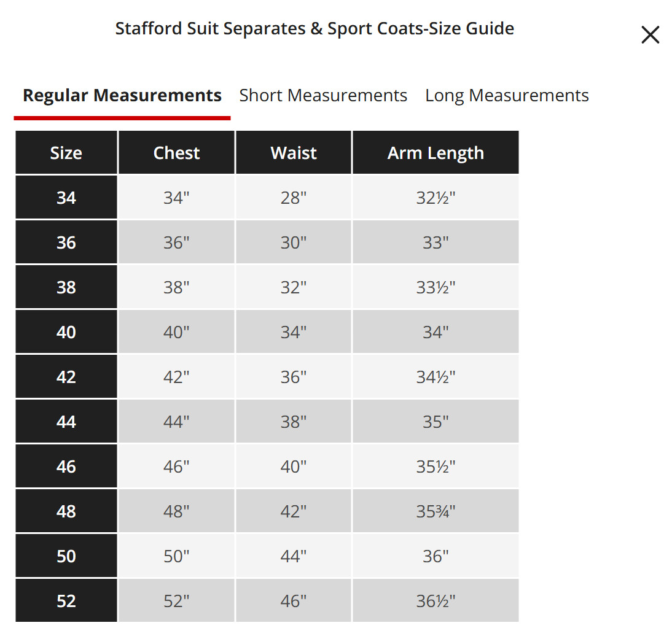Click the 35¾" arm length cell

tap(436, 511)
